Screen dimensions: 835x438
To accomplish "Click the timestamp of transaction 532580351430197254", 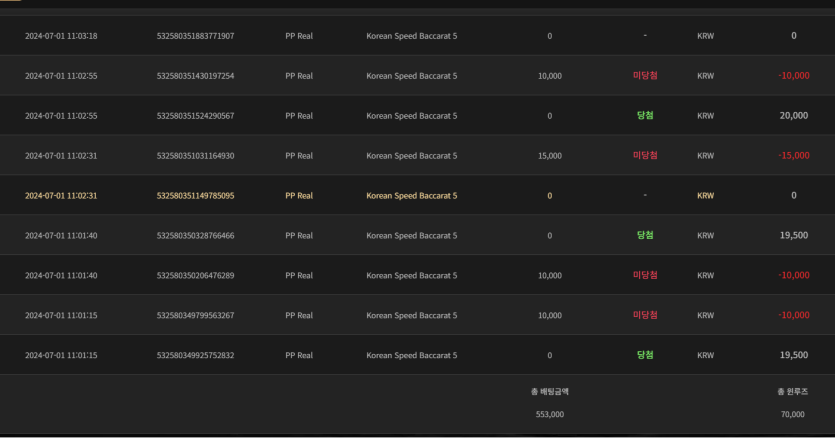I will (61, 76).
